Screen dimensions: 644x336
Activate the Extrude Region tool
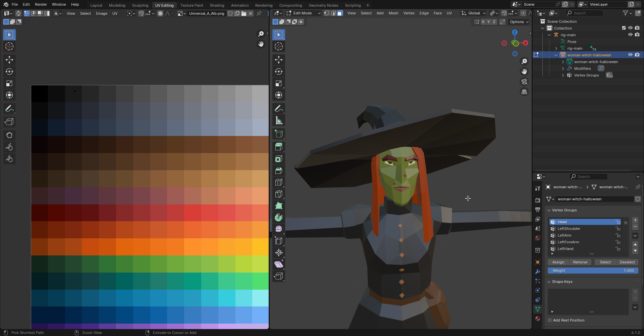[x=278, y=147]
